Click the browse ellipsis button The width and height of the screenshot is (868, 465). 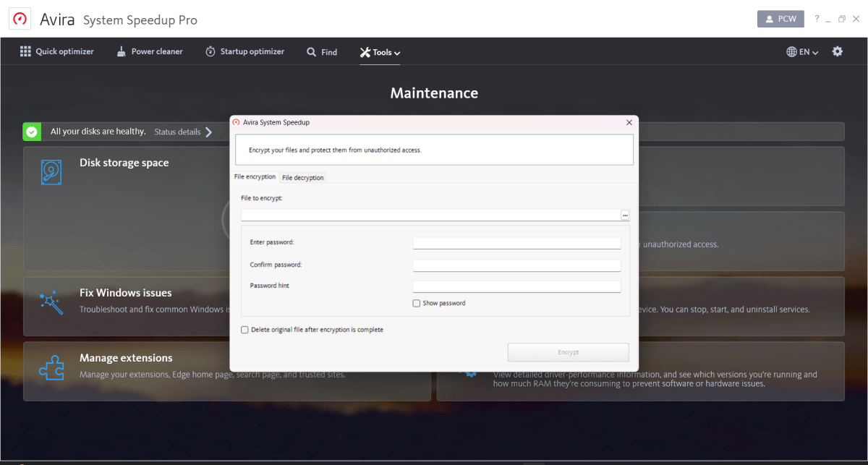[x=625, y=215]
